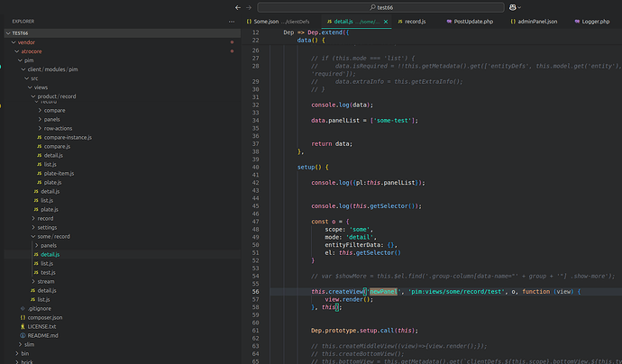Click PHP icon on Logger.php tab
Image resolution: width=622 pixels, height=364 pixels.
[577, 22]
